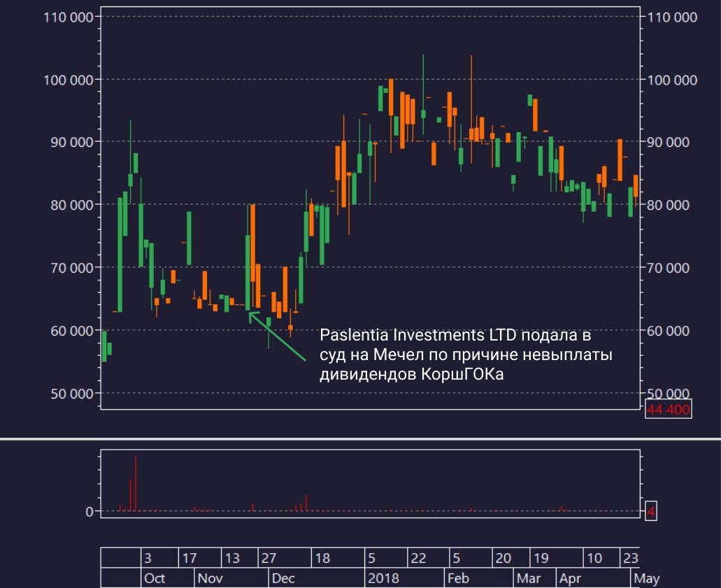721x588 pixels.
Task: Click the 60 000 label on left price axis
Action: (72, 331)
